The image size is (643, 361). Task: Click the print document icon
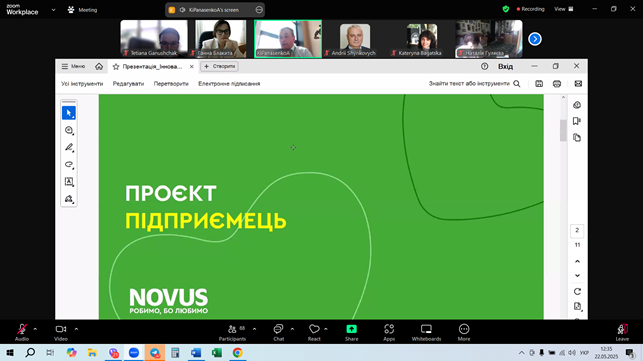[x=557, y=84]
